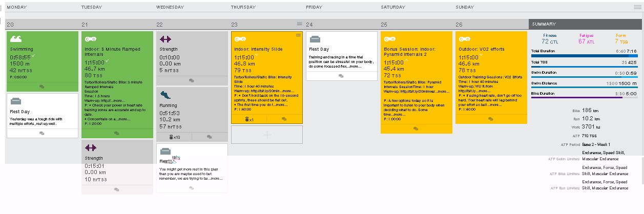Click the bike icon on Saturday's Bonus Session
644x214 pixels.
point(390,39)
